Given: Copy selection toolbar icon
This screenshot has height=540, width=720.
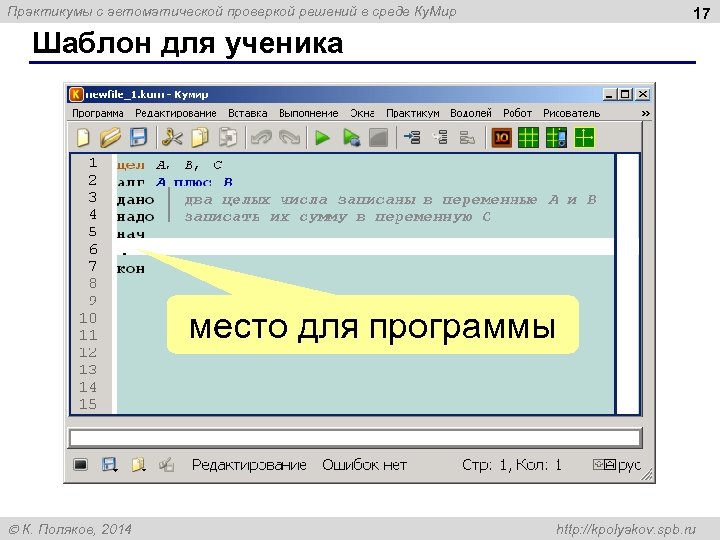Looking at the screenshot, I should click(200, 138).
